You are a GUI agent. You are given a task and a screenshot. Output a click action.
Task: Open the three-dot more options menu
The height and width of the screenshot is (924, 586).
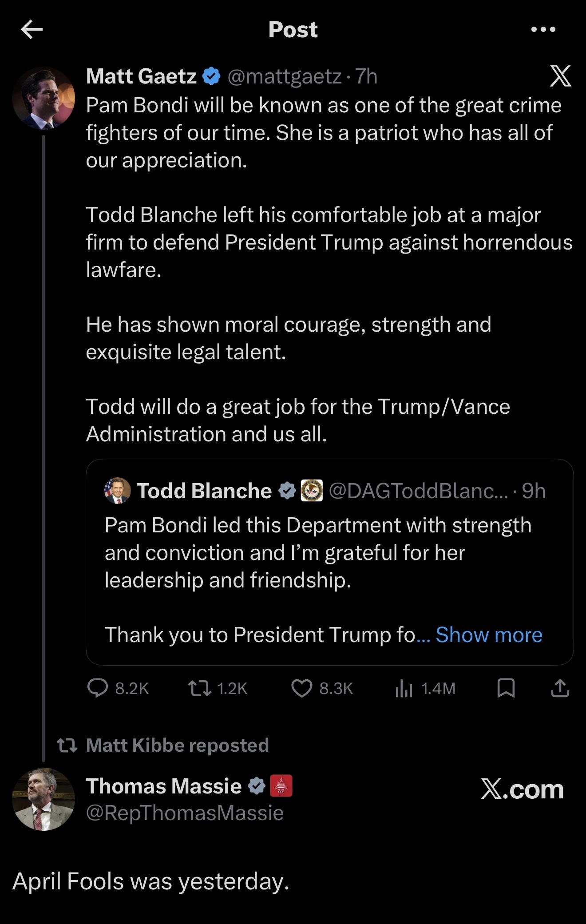pyautogui.click(x=543, y=30)
